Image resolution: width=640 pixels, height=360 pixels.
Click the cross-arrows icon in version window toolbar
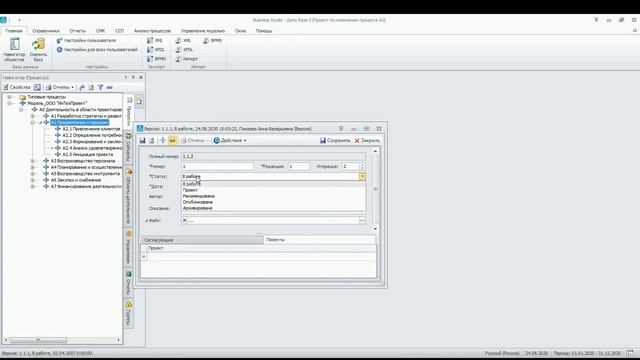coord(162,140)
